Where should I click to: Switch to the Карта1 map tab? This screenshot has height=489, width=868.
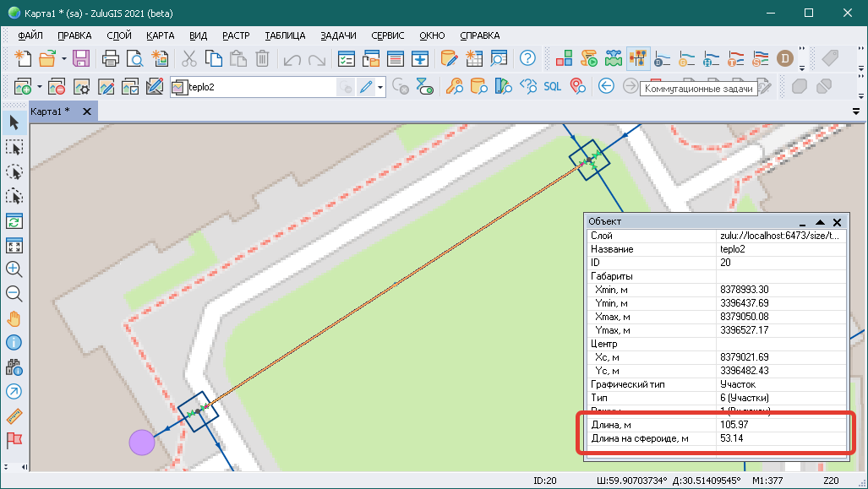click(51, 111)
